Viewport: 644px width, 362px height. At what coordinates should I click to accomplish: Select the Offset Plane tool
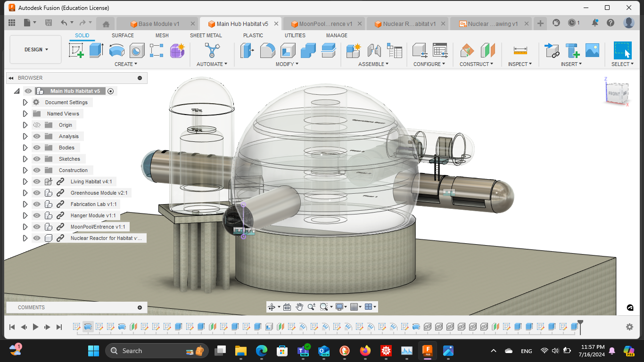click(x=467, y=50)
